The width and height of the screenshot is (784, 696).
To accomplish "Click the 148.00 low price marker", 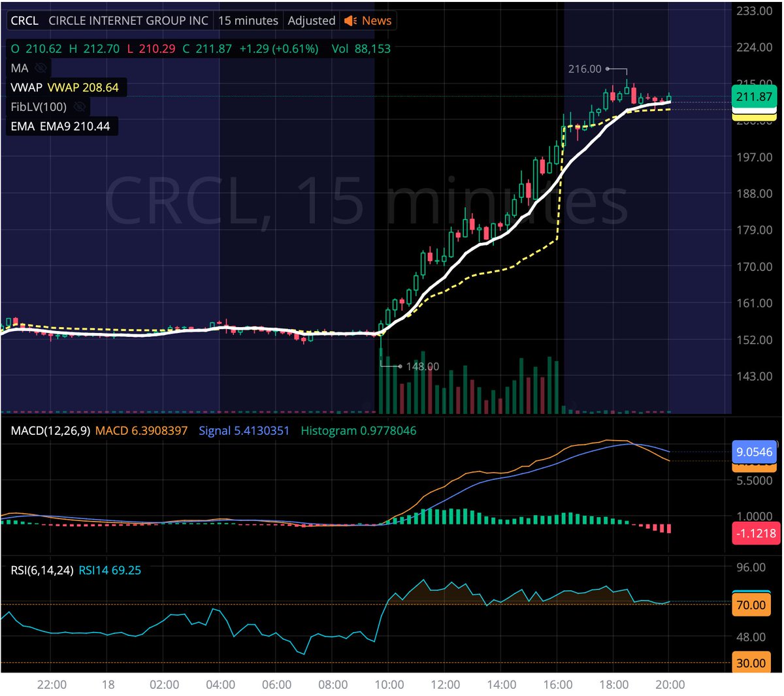I will pos(423,366).
